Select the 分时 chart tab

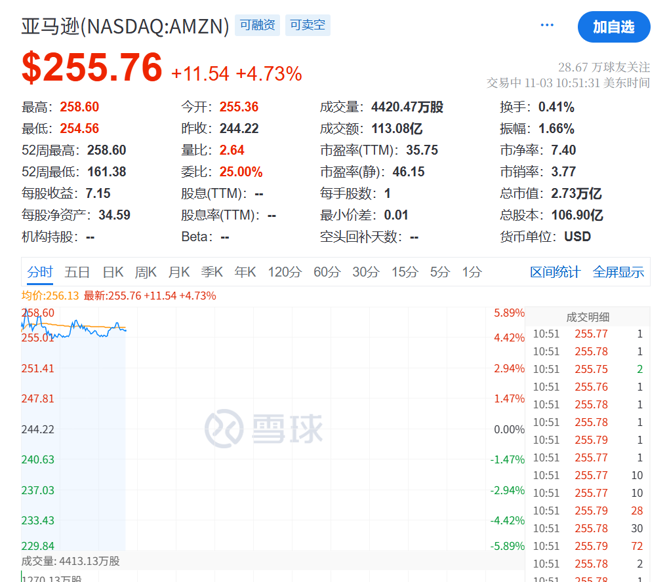(x=40, y=272)
